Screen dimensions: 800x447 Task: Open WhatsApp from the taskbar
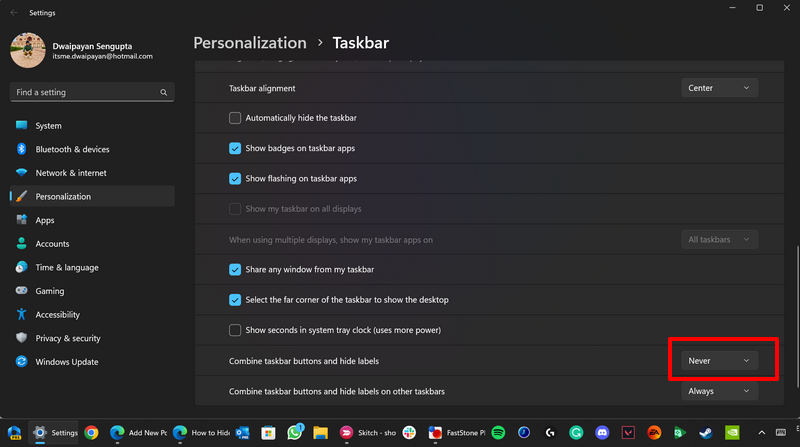[x=295, y=433]
